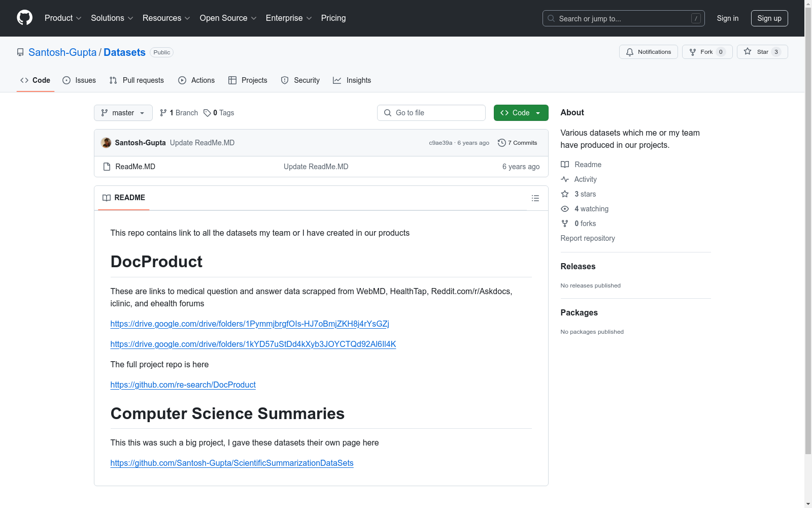Click the Go to file search box
812x508 pixels.
[431, 113]
